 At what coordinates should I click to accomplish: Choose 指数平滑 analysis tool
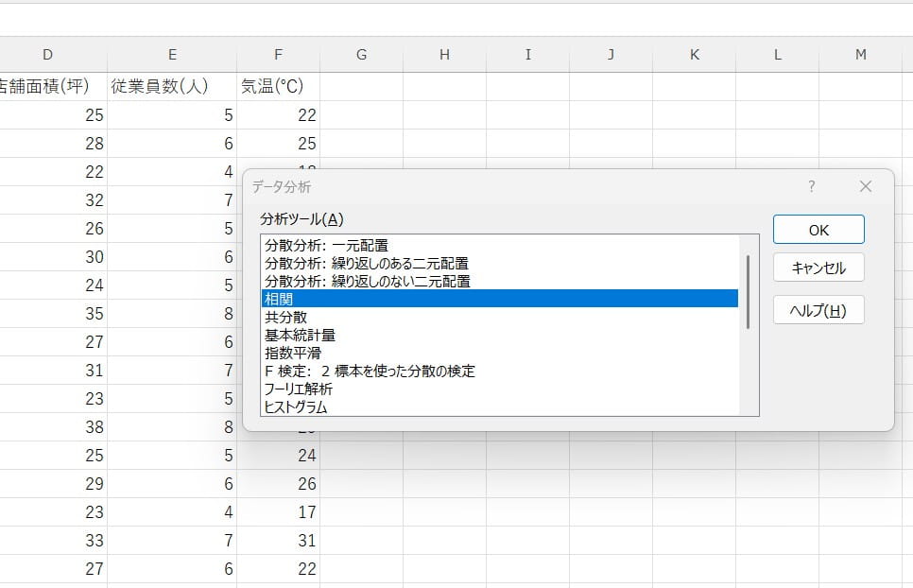point(293,353)
